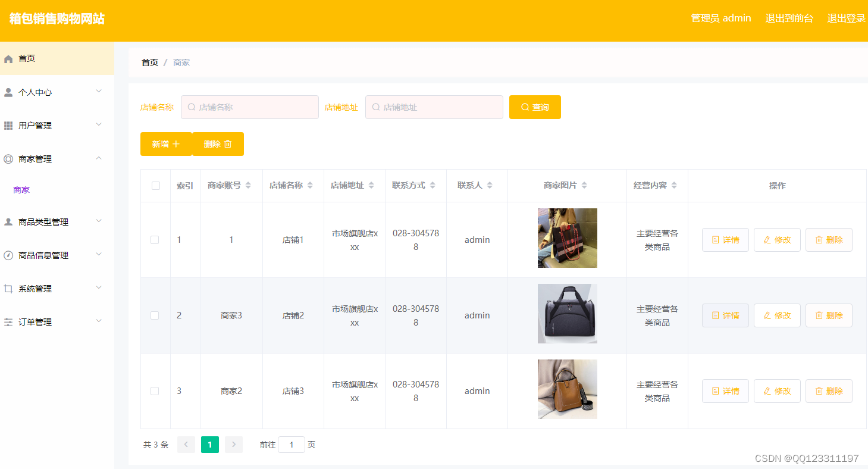Expand 订单管理 menu chevron

pyautogui.click(x=99, y=321)
